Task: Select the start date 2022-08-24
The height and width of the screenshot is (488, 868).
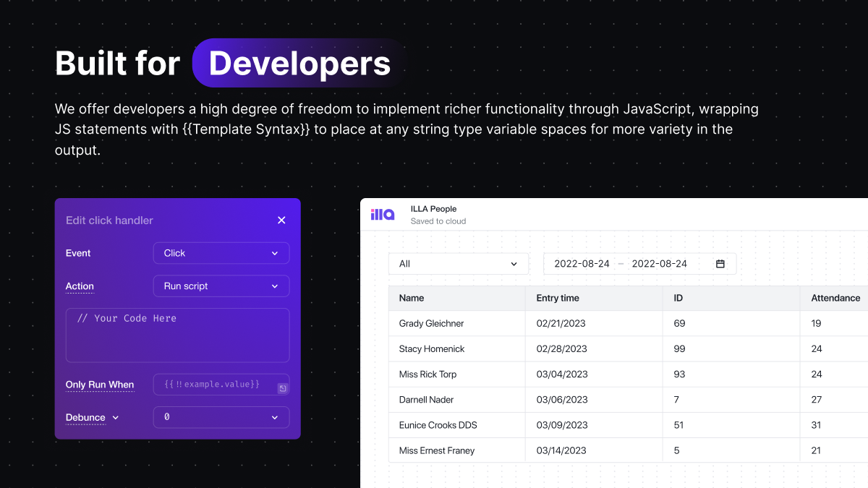Action: (582, 264)
